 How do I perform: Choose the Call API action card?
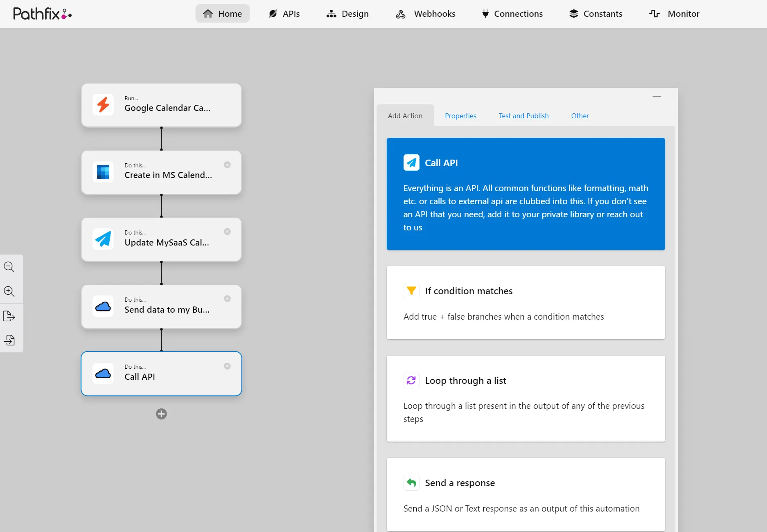526,194
